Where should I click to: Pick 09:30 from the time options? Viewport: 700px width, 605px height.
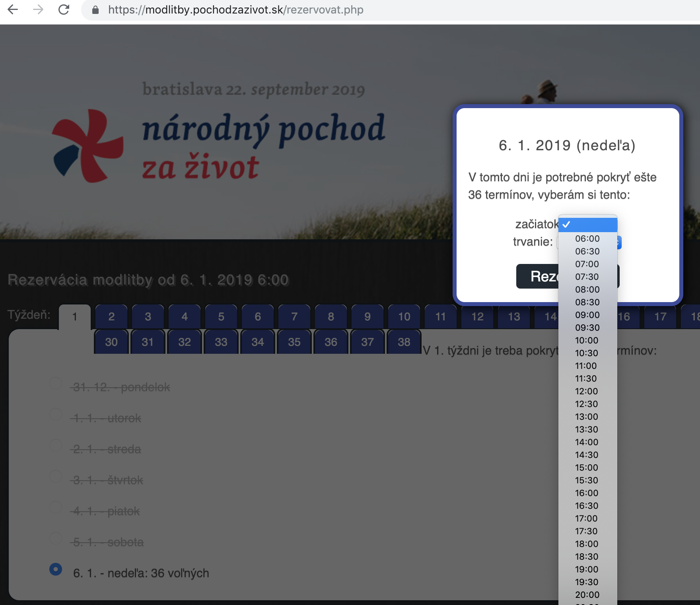tap(587, 328)
